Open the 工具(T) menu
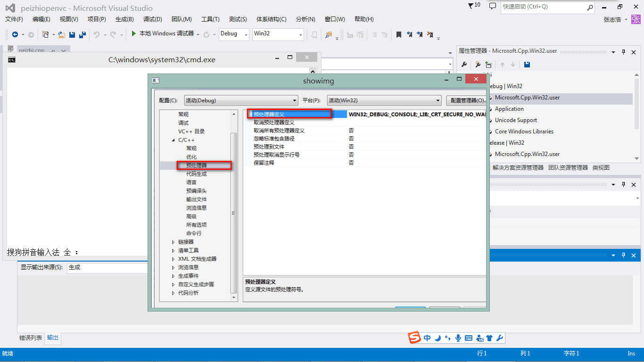 (210, 19)
